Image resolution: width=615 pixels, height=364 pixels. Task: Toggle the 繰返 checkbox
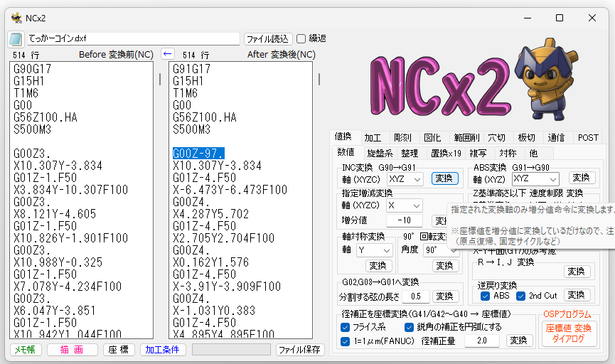(x=301, y=38)
